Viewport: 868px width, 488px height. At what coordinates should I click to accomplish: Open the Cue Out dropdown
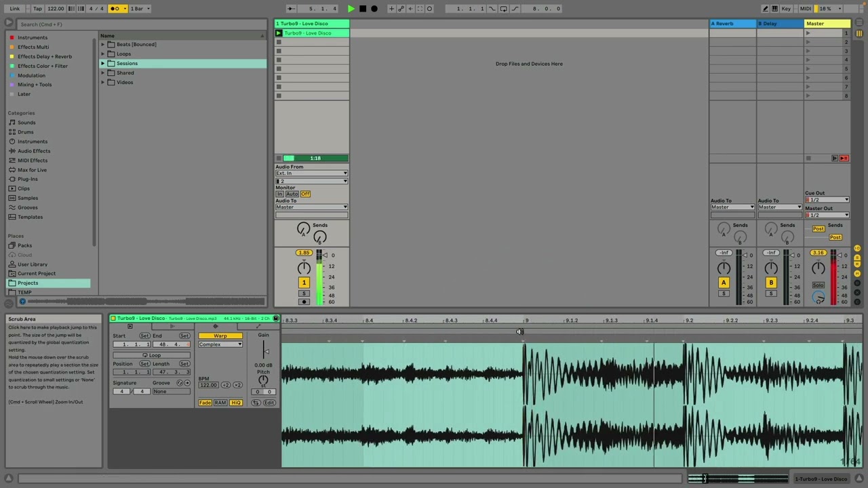click(827, 200)
